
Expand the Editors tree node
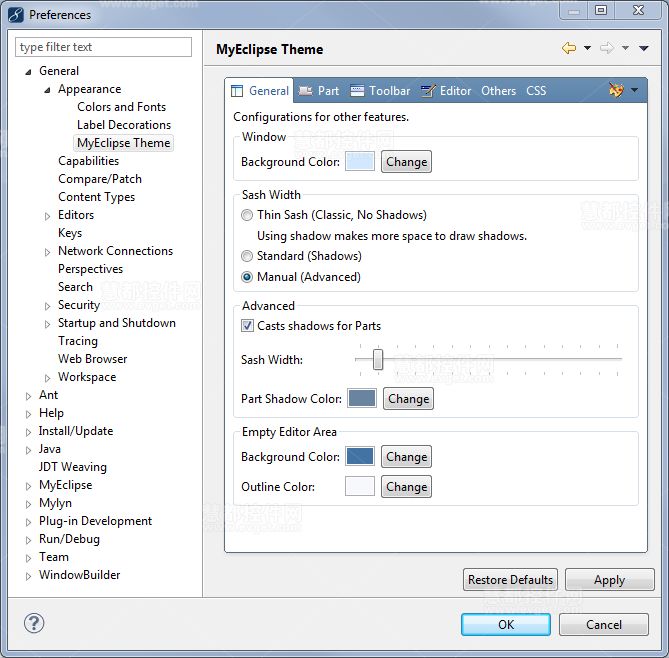coord(47,216)
